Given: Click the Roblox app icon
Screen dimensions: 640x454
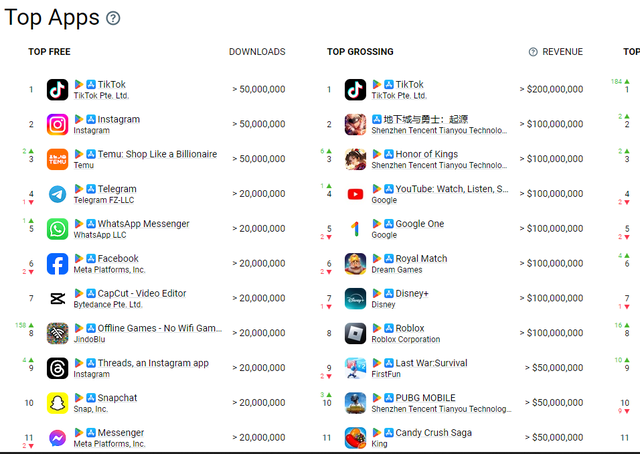Looking at the screenshot, I should 355,333.
